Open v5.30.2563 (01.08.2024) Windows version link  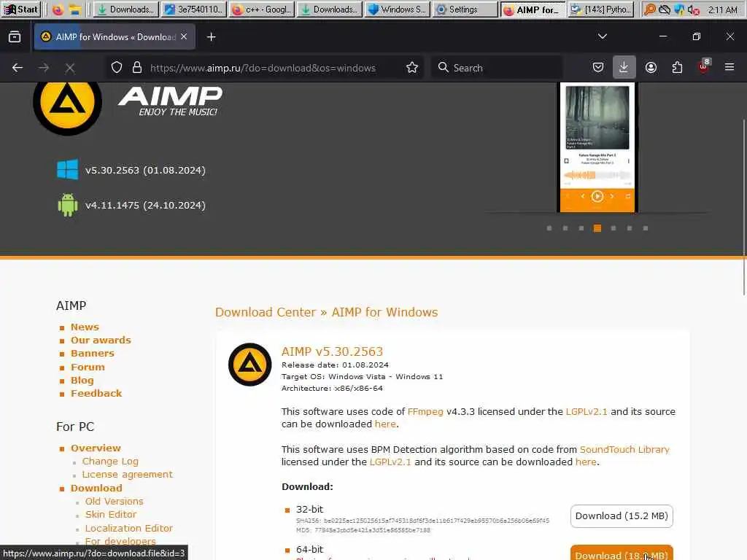tap(145, 171)
